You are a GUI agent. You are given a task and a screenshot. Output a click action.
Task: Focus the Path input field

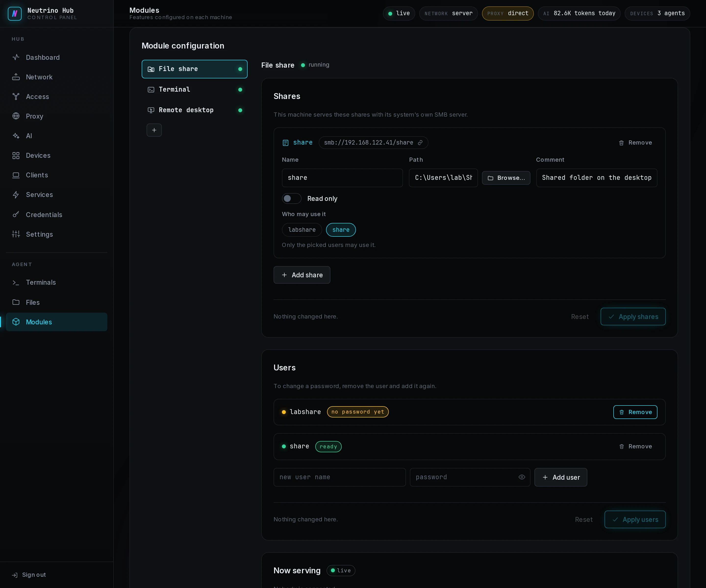coord(443,178)
